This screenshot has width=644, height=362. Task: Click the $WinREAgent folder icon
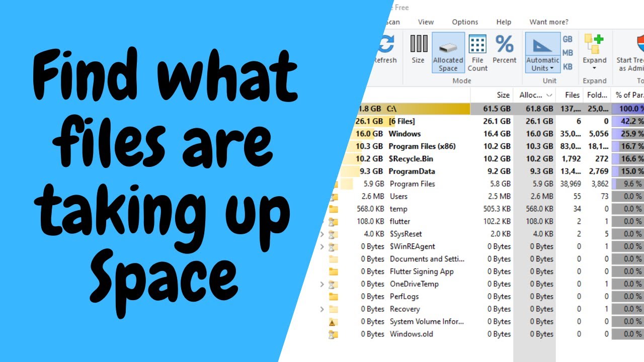click(333, 246)
